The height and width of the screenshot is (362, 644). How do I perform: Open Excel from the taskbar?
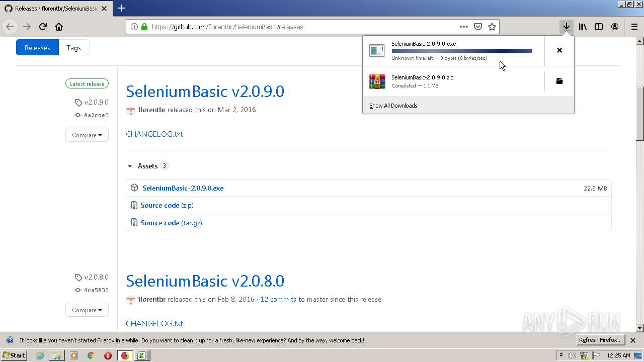[142, 355]
